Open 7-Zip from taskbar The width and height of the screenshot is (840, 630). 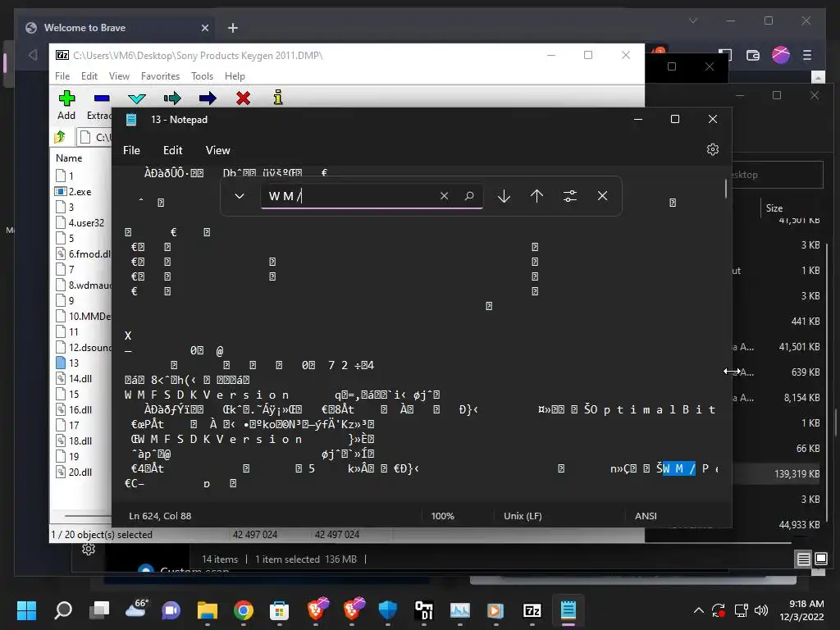532,610
